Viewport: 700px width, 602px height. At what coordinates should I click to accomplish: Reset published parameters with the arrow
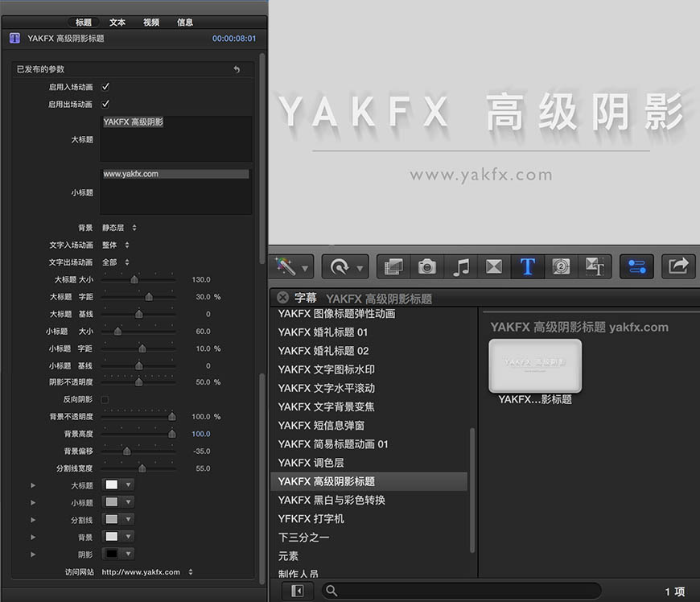pyautogui.click(x=237, y=69)
